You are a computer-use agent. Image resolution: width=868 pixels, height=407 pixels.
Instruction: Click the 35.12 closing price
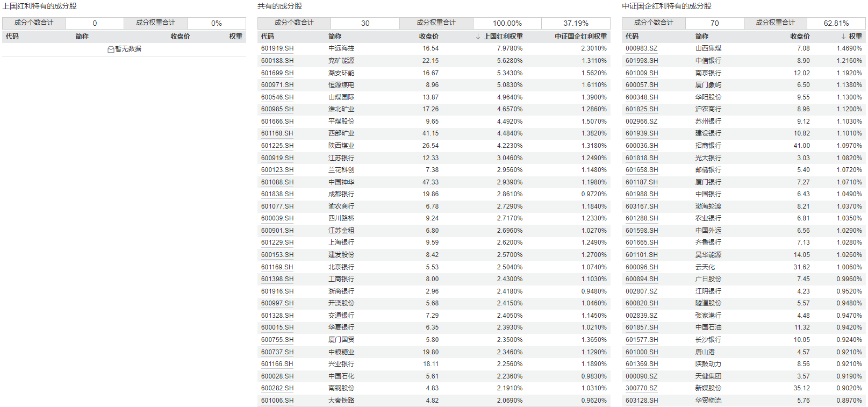(x=801, y=388)
